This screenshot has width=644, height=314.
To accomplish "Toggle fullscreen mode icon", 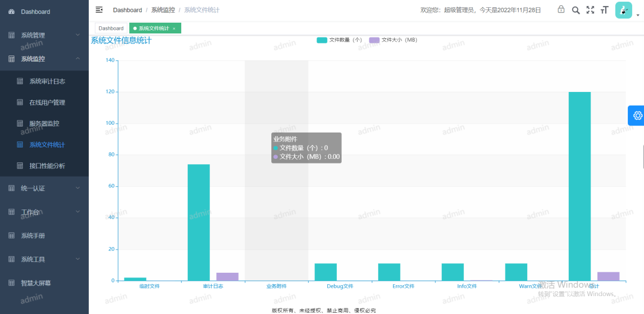I will point(590,10).
